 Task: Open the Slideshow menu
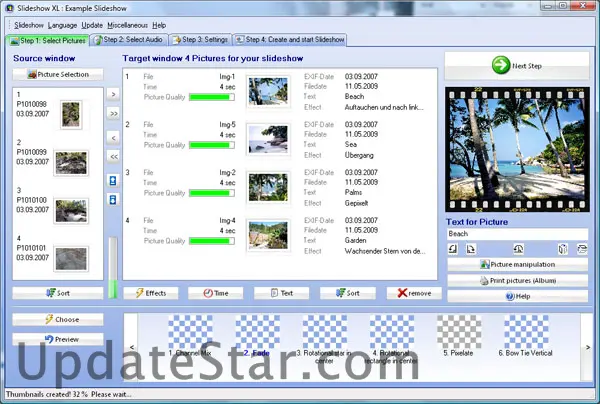(29, 25)
